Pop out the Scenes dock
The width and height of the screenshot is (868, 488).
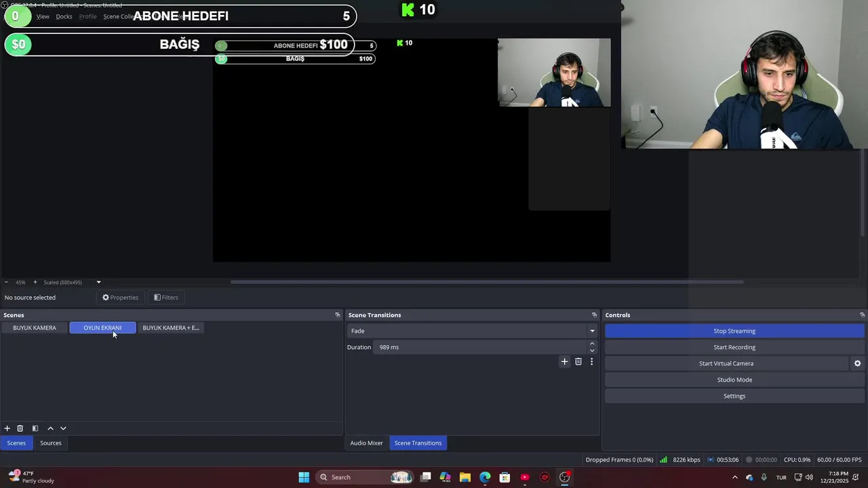coord(337,315)
